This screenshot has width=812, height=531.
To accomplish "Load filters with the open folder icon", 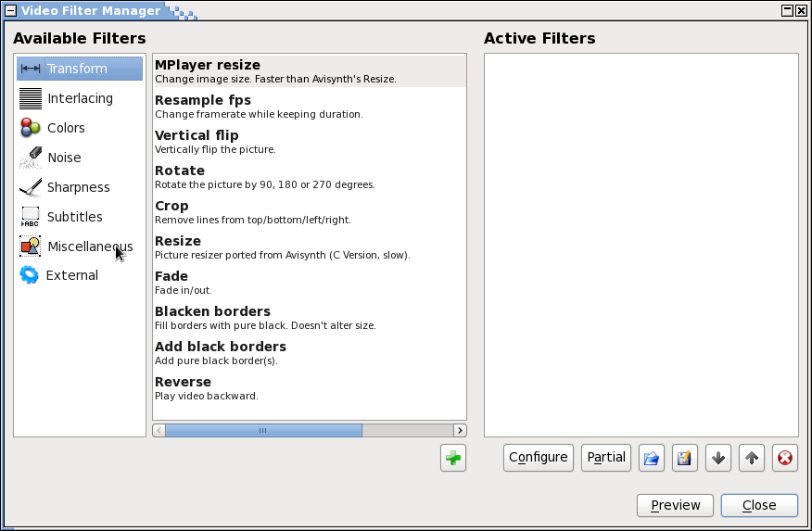I will click(x=652, y=458).
